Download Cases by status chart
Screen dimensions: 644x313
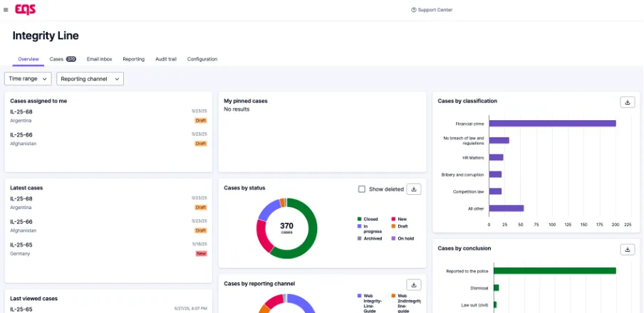[x=414, y=189]
